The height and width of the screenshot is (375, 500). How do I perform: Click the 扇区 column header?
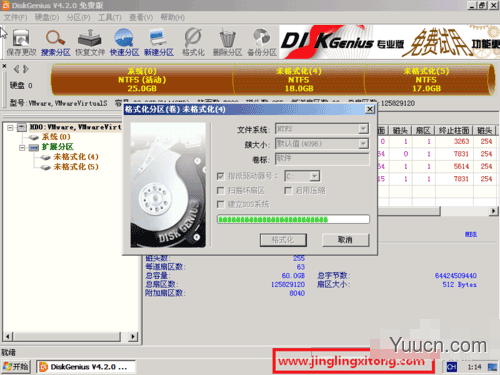[x=423, y=131]
